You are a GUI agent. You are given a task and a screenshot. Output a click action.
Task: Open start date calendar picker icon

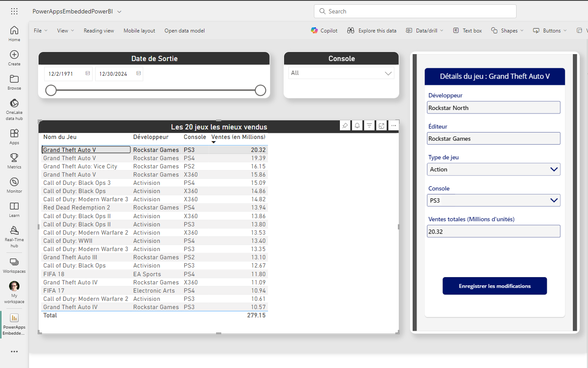point(88,74)
